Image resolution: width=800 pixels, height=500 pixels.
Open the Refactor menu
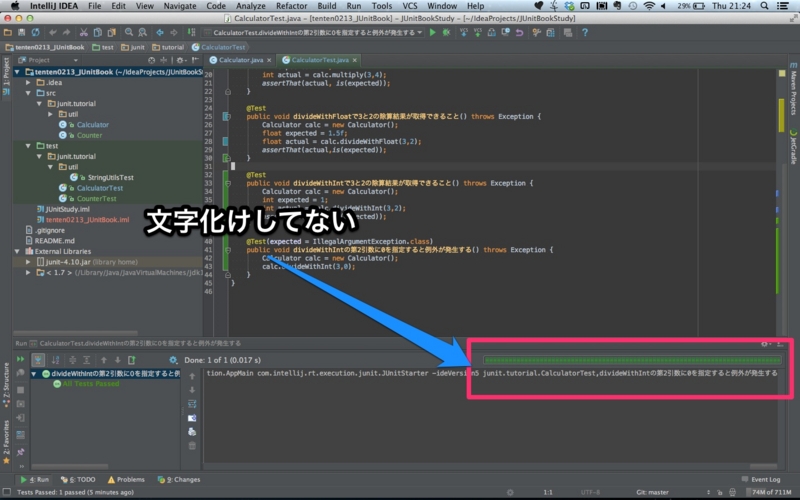coord(291,6)
